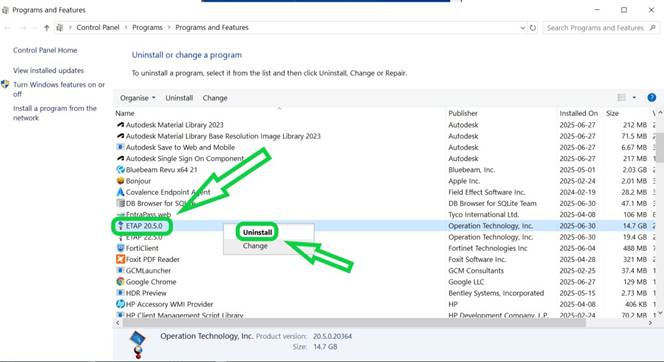The height and width of the screenshot is (362, 664).
Task: Click the Covalence Endpoint Agent icon
Action: [120, 192]
